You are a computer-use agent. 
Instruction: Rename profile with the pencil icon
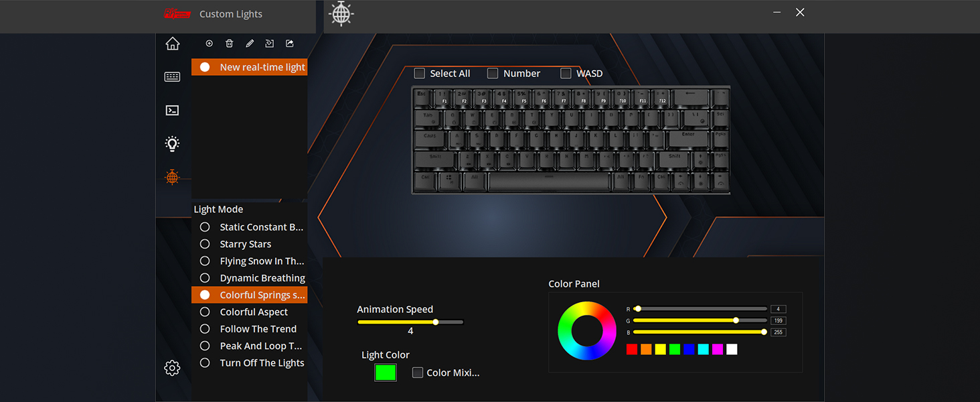click(x=250, y=44)
